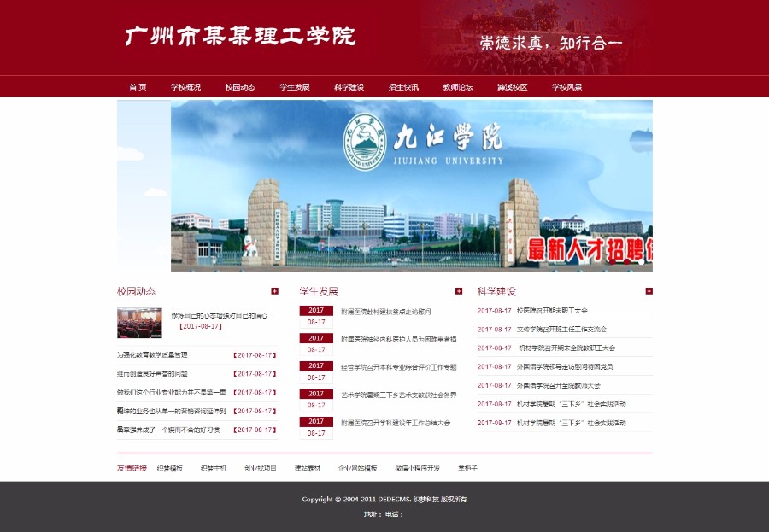Open 校医院召开期末职工大会 article
The width and height of the screenshot is (769, 532).
pyautogui.click(x=552, y=310)
